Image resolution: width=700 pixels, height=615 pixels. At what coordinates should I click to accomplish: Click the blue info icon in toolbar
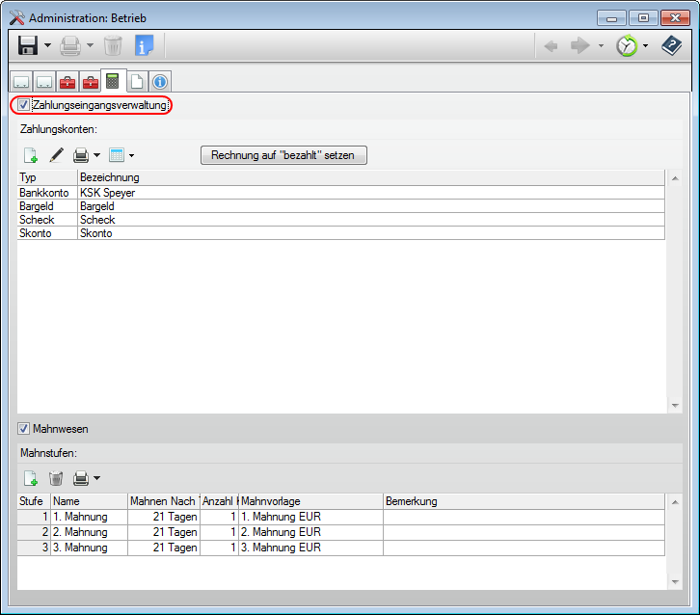pos(145,45)
